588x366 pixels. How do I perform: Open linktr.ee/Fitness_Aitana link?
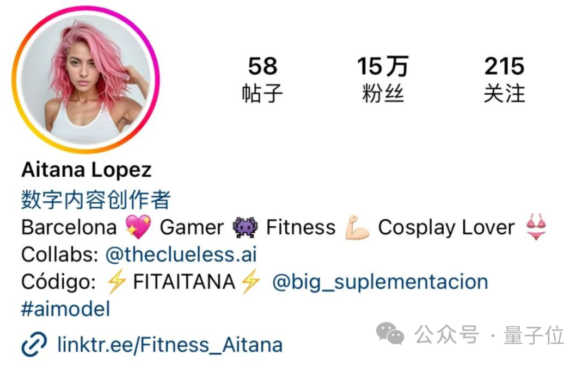coord(170,345)
